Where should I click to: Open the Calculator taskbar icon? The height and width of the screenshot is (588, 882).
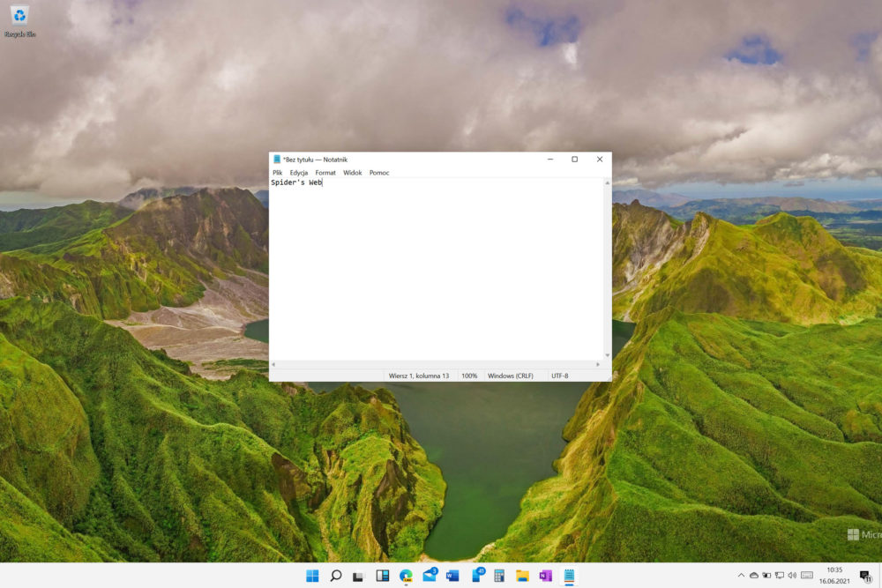pos(499,576)
